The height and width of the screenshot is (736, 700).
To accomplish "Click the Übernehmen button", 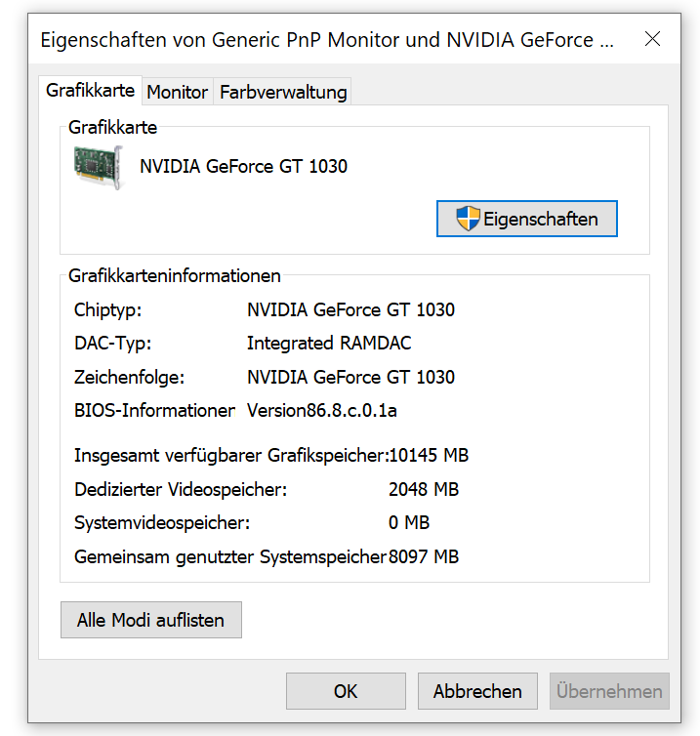I will (x=609, y=691).
